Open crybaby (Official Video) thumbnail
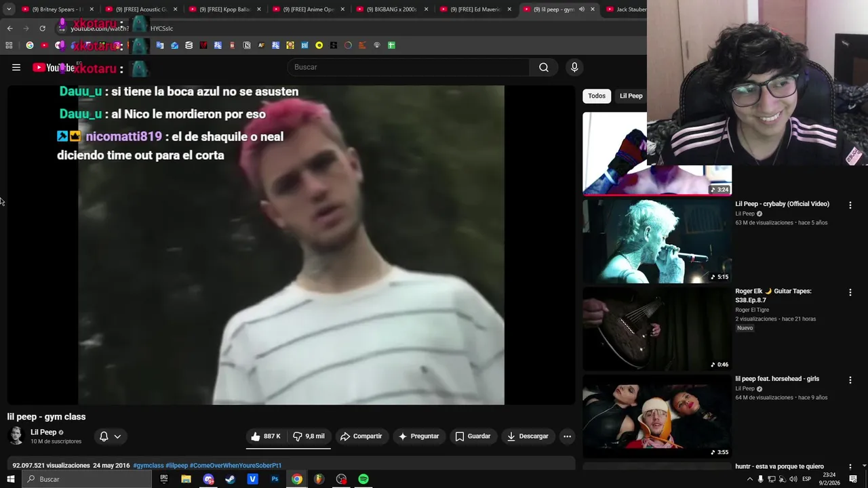 point(657,241)
